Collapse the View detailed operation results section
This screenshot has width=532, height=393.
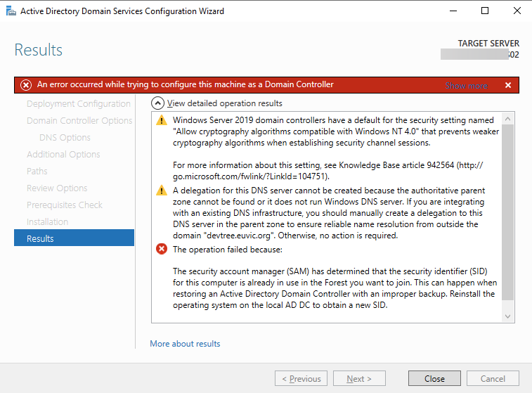(159, 103)
